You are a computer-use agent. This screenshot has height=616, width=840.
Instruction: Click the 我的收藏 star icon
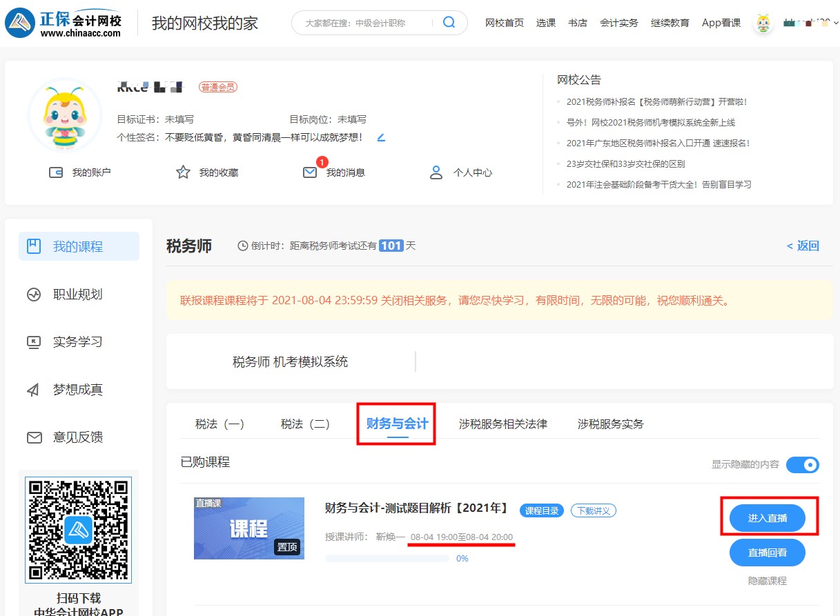pos(183,172)
